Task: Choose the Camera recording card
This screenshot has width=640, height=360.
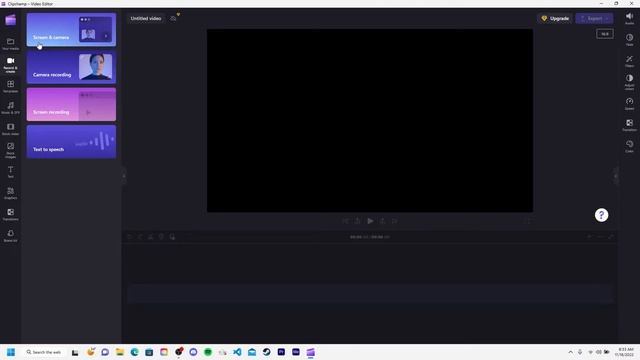Action: click(x=71, y=67)
